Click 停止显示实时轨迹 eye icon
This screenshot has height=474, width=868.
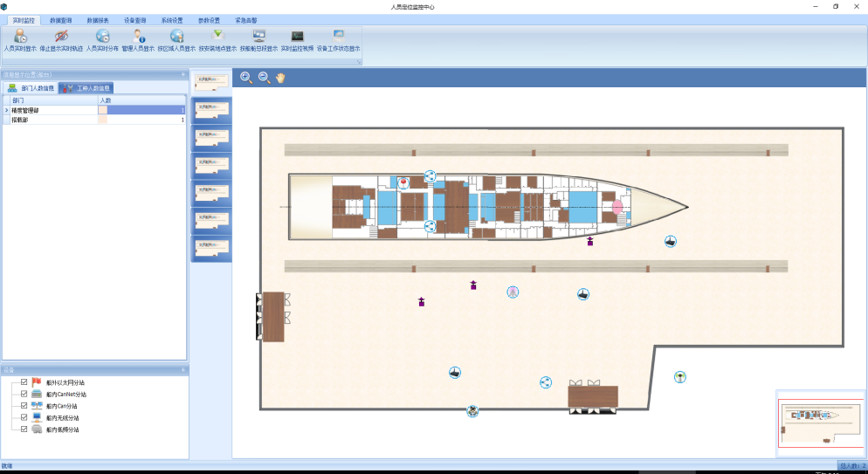click(61, 37)
